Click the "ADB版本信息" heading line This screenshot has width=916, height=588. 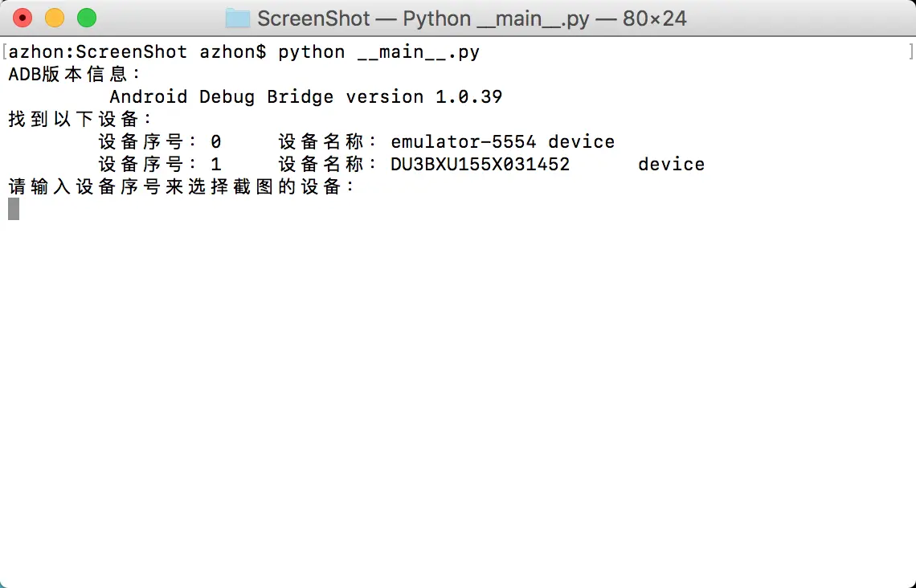pos(75,75)
